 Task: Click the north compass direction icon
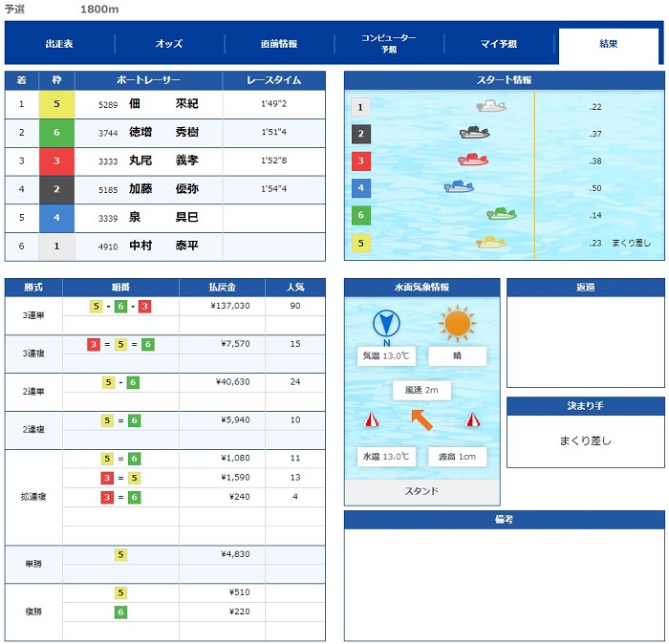point(387,325)
